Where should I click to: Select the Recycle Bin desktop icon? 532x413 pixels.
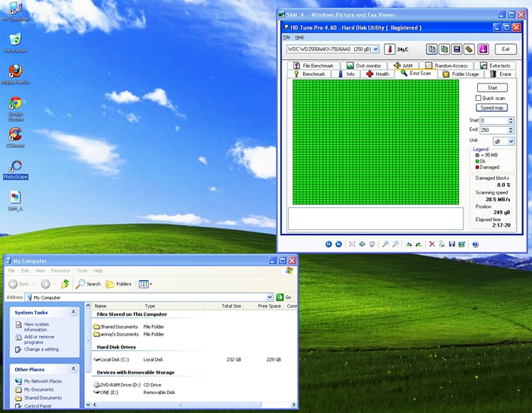(x=15, y=43)
